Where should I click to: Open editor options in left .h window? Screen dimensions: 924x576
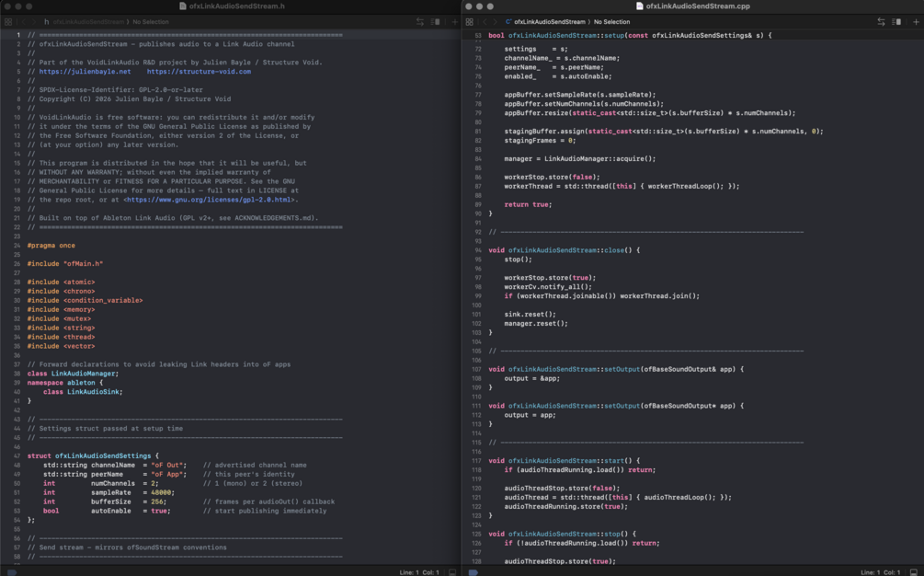coord(436,22)
